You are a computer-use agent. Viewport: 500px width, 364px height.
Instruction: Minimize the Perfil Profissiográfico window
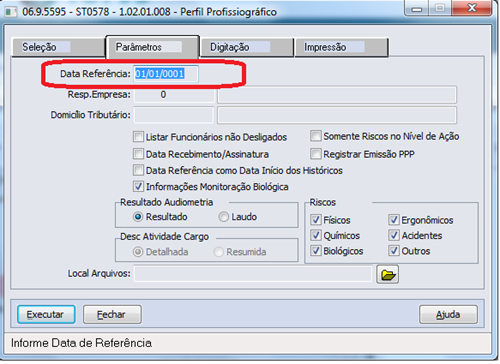pos(416,8)
